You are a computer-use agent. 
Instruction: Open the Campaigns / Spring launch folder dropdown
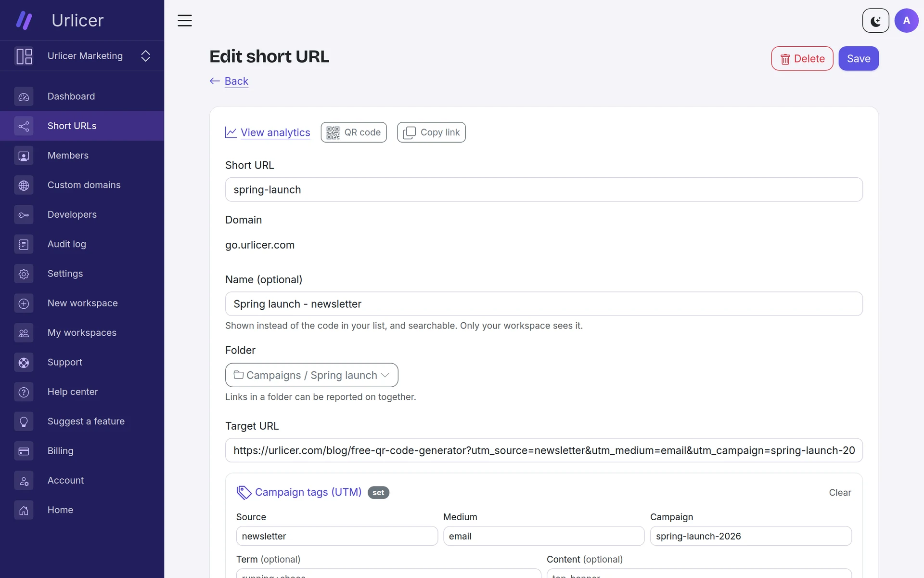point(311,375)
